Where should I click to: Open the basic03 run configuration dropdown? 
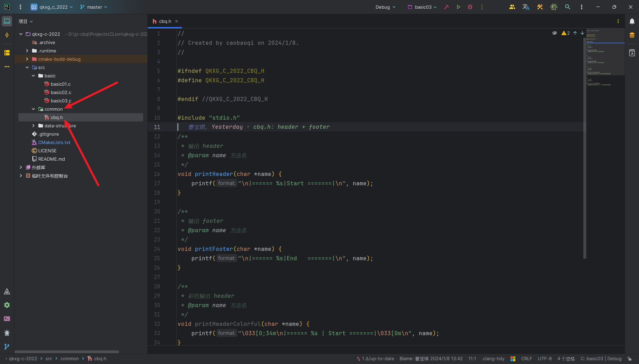(422, 7)
